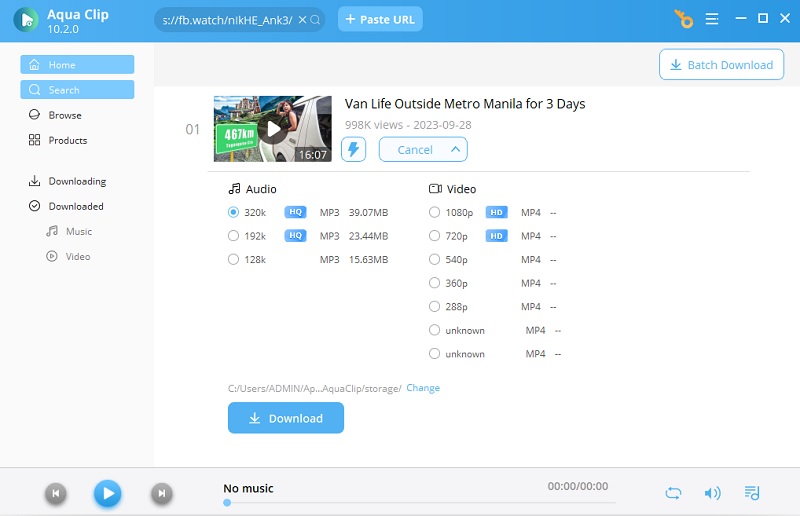Click the video title Van Life Outside Metro Manila
The image size is (800, 516).
[x=465, y=104]
